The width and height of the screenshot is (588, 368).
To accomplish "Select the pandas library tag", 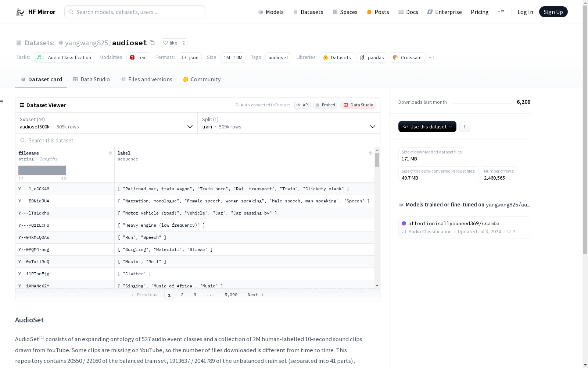I will pyautogui.click(x=372, y=57).
